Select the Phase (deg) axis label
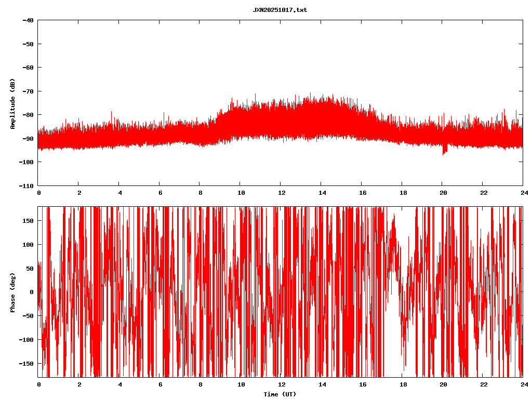 tap(12, 292)
